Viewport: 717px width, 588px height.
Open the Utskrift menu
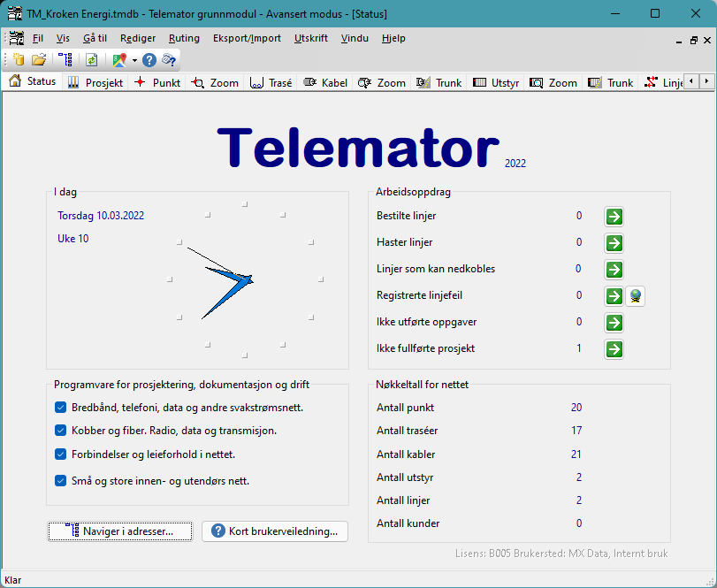(311, 38)
